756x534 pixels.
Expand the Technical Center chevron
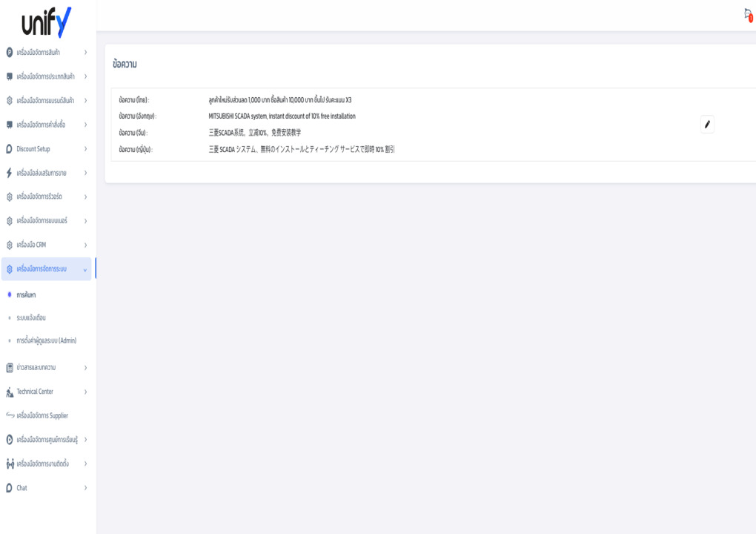point(85,392)
